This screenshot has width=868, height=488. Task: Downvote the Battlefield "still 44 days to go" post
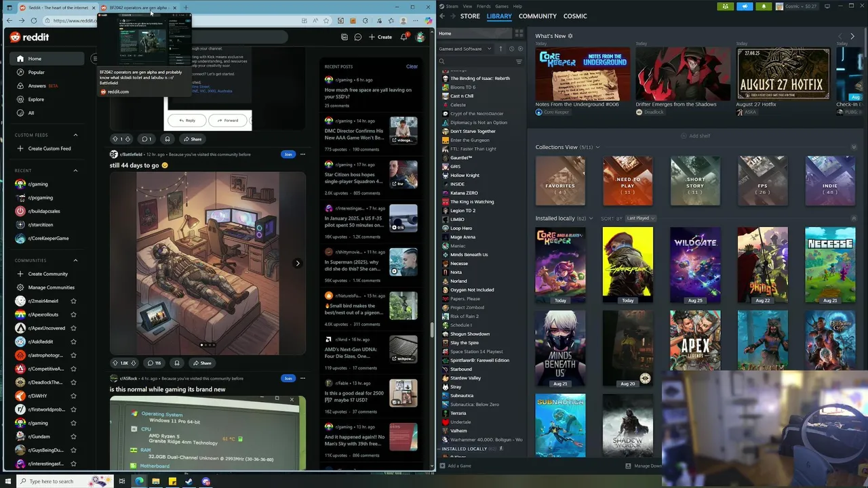pyautogui.click(x=134, y=363)
